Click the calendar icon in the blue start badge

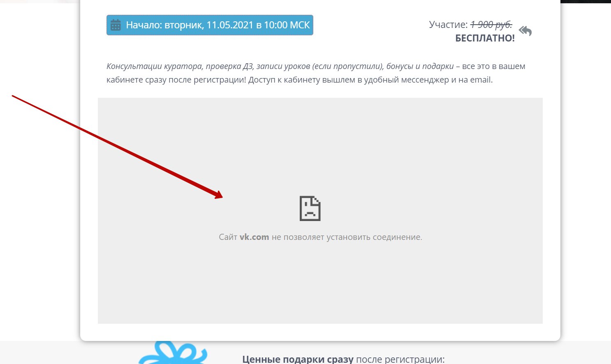(x=116, y=25)
